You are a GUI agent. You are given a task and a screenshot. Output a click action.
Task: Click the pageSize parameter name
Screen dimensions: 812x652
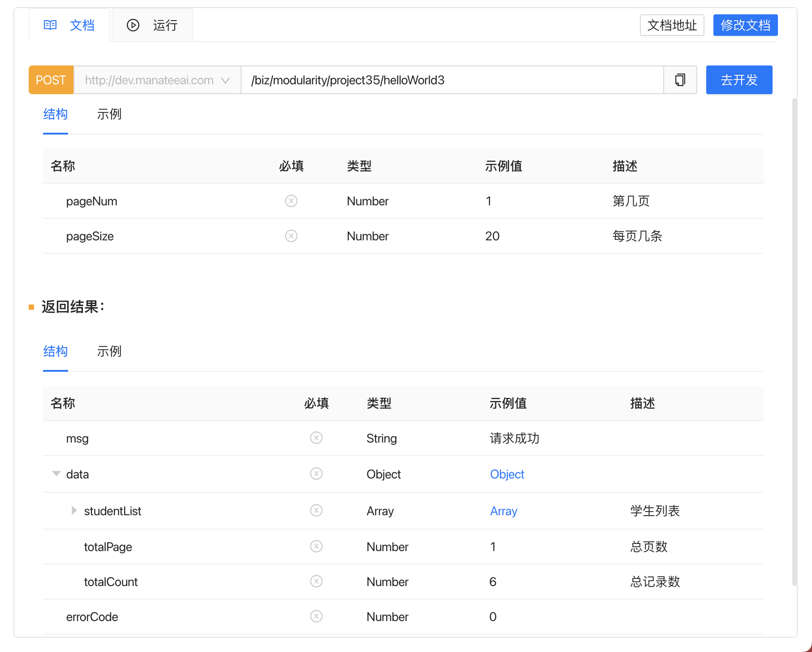point(90,236)
